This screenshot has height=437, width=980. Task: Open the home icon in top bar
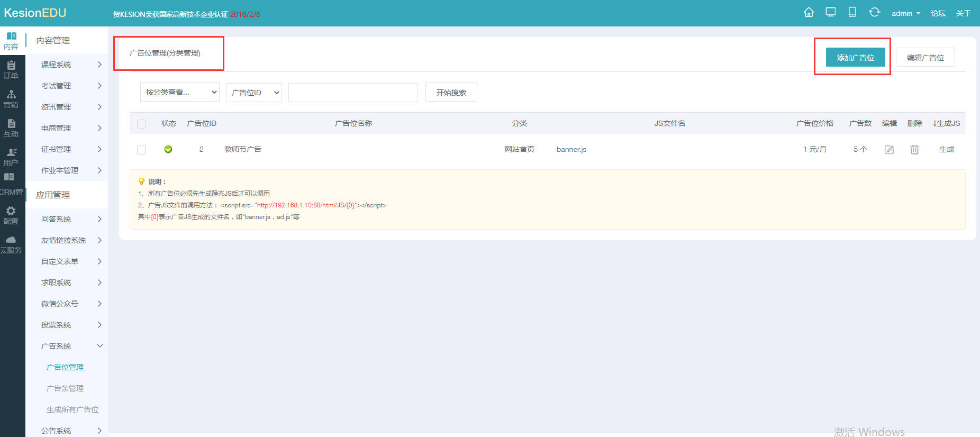tap(809, 12)
